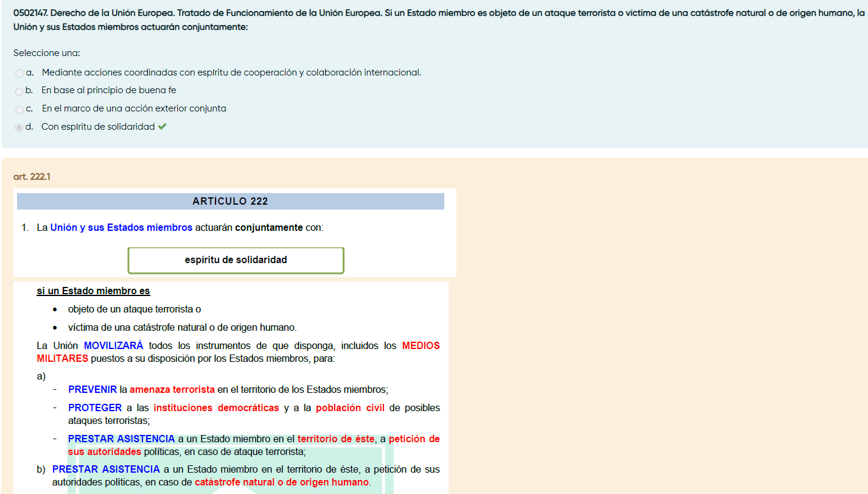868x494 pixels.
Task: Click answer text 'Con espíritu de solidaridad'
Action: 98,127
